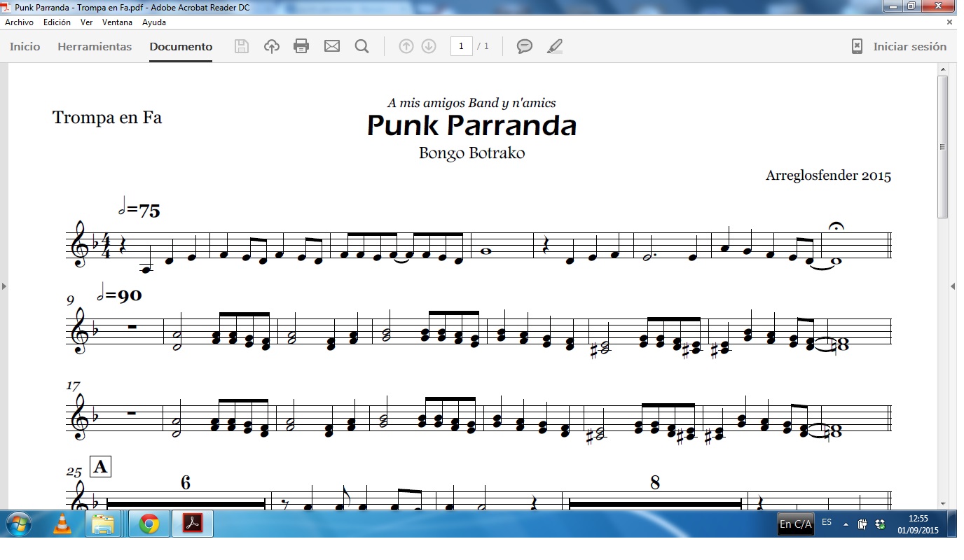Select the highlighter pen tool

point(555,47)
